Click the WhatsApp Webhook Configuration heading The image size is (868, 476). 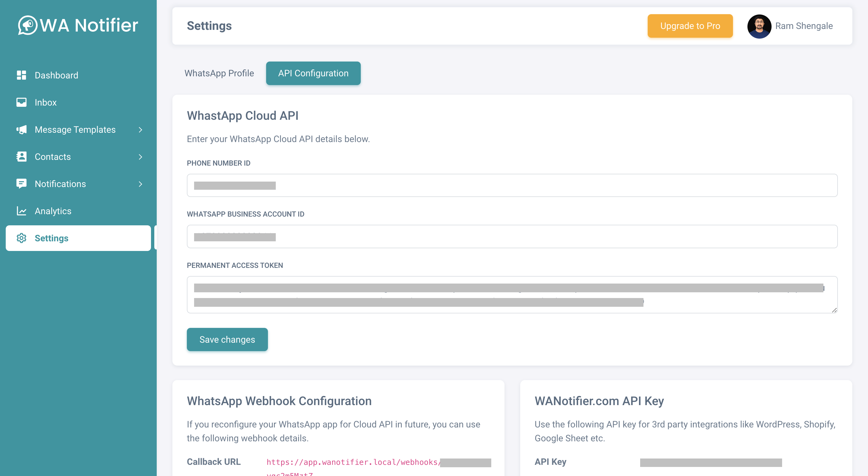[x=279, y=401]
